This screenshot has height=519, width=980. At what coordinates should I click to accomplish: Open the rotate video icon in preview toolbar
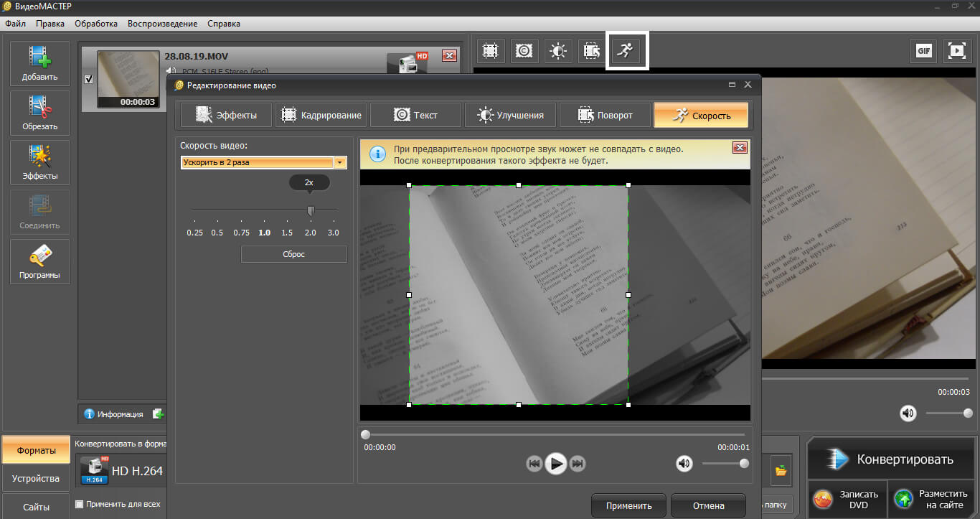click(592, 50)
